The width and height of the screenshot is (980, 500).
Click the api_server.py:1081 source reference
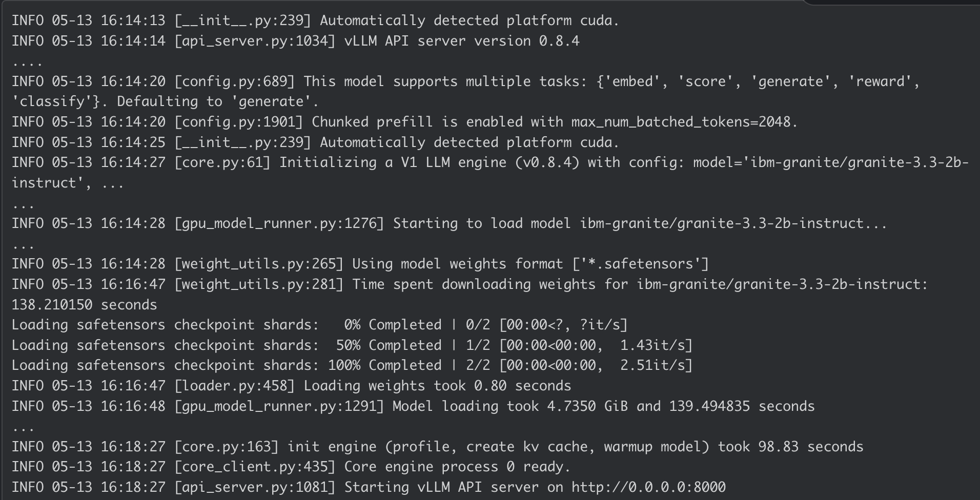coord(255,487)
